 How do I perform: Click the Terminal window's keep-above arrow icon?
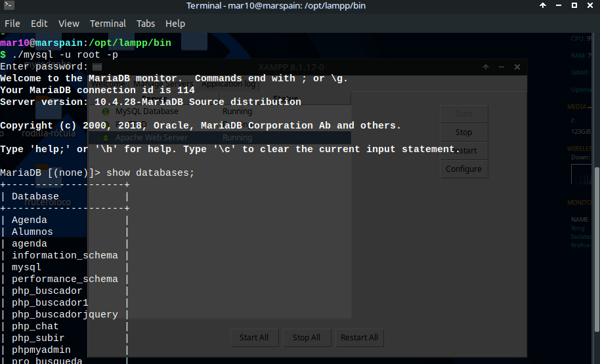(x=543, y=6)
